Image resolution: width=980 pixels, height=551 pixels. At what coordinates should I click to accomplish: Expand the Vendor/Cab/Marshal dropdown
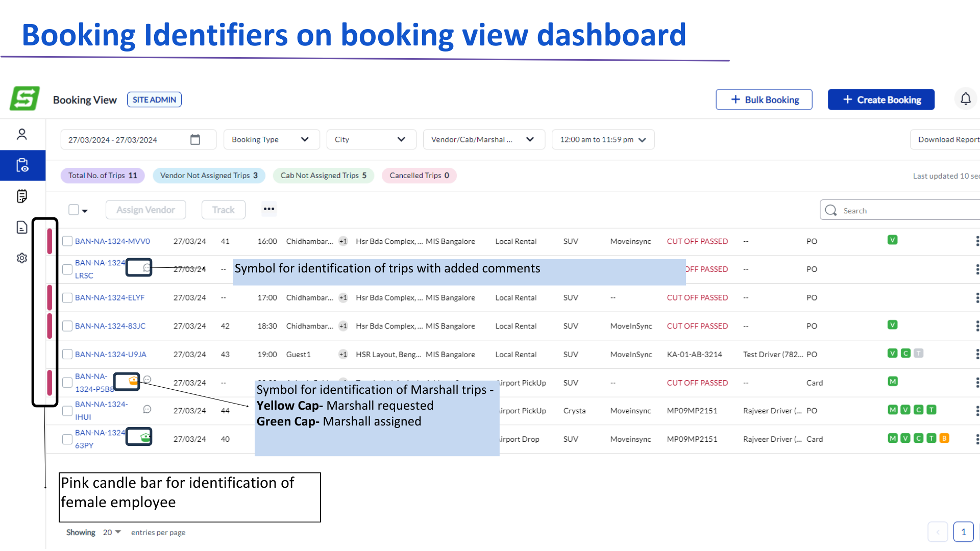[x=483, y=140]
